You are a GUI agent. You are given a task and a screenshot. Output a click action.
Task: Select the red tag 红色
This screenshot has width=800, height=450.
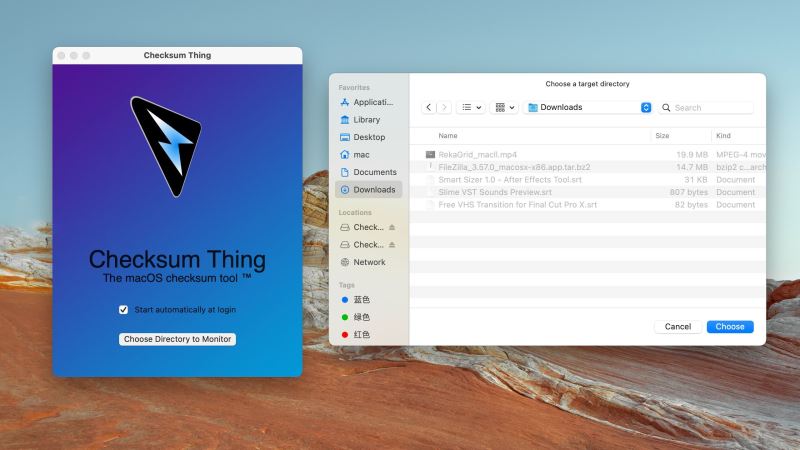[x=361, y=335]
